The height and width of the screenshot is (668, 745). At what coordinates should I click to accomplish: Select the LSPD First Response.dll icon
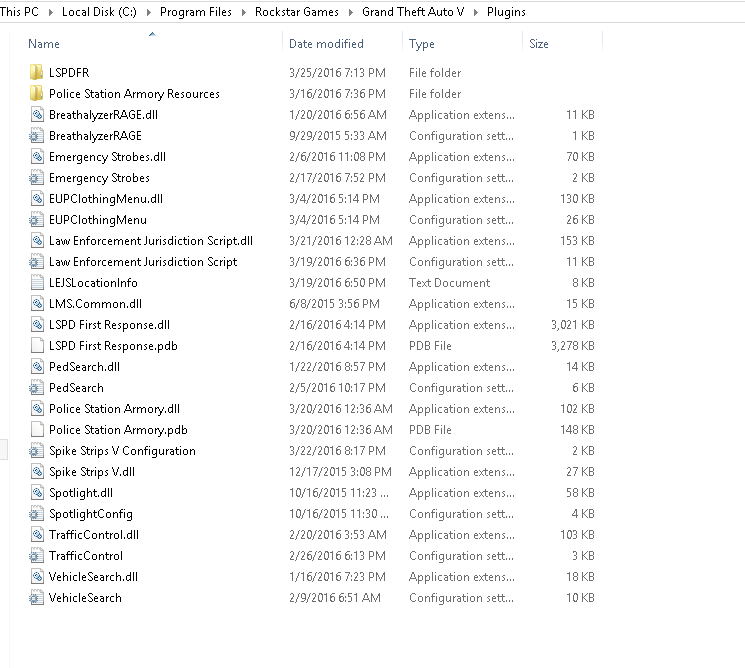coord(37,324)
